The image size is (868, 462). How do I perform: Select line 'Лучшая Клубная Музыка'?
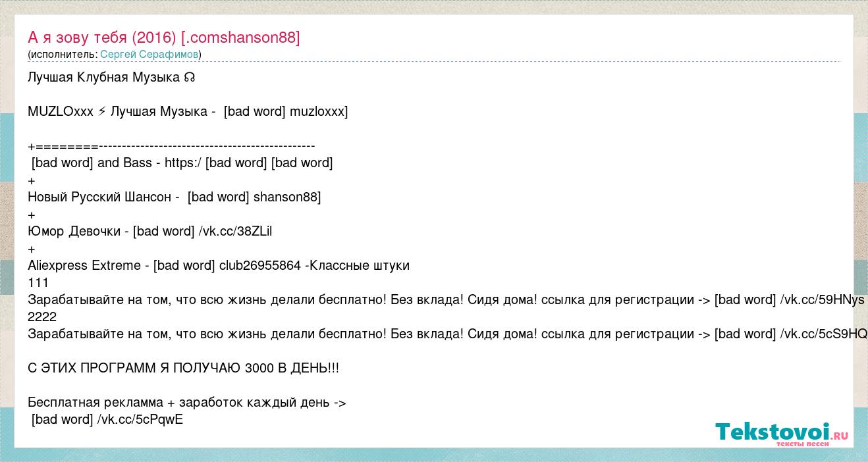pyautogui.click(x=111, y=78)
